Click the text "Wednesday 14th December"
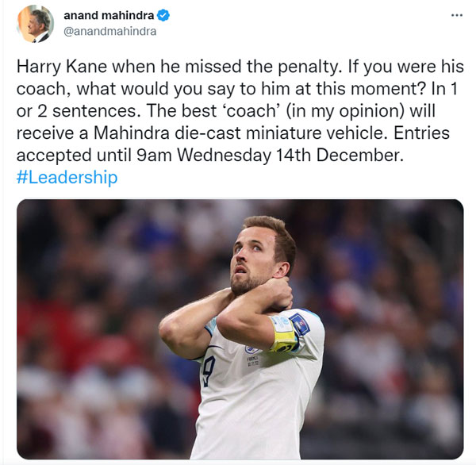 (290, 156)
